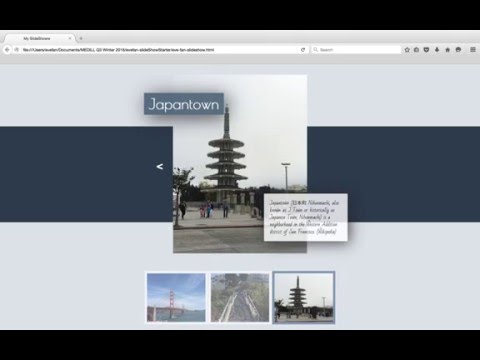The height and width of the screenshot is (360, 480).
Task: Open the Pocket shield icon
Action: pos(426,50)
